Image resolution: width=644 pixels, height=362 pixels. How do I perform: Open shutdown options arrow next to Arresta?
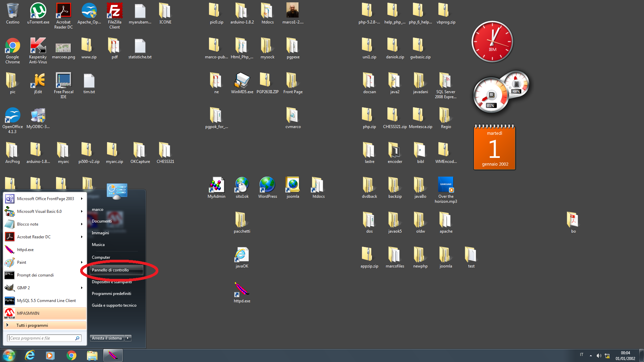coord(128,338)
